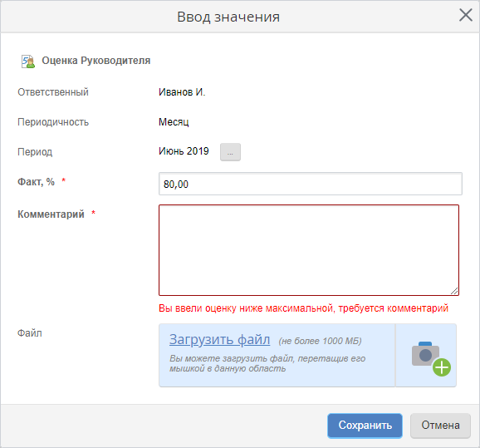
Task: Open period picker ellipsis button
Action: [x=230, y=152]
